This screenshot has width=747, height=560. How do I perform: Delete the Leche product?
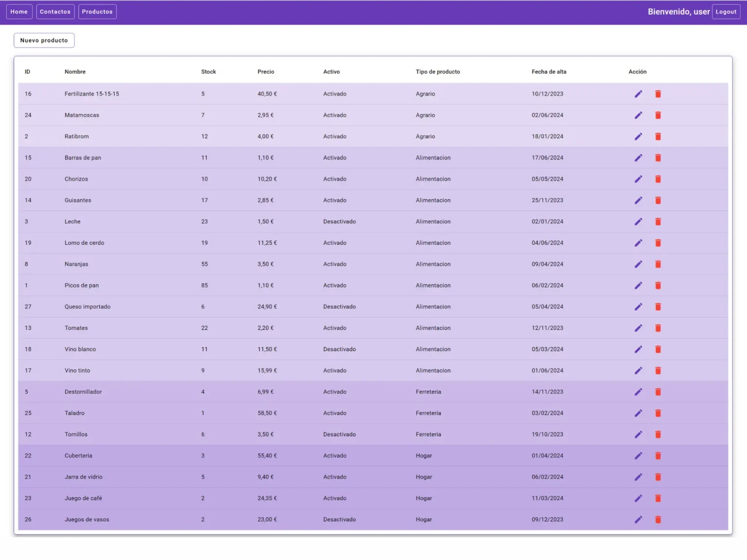click(658, 222)
